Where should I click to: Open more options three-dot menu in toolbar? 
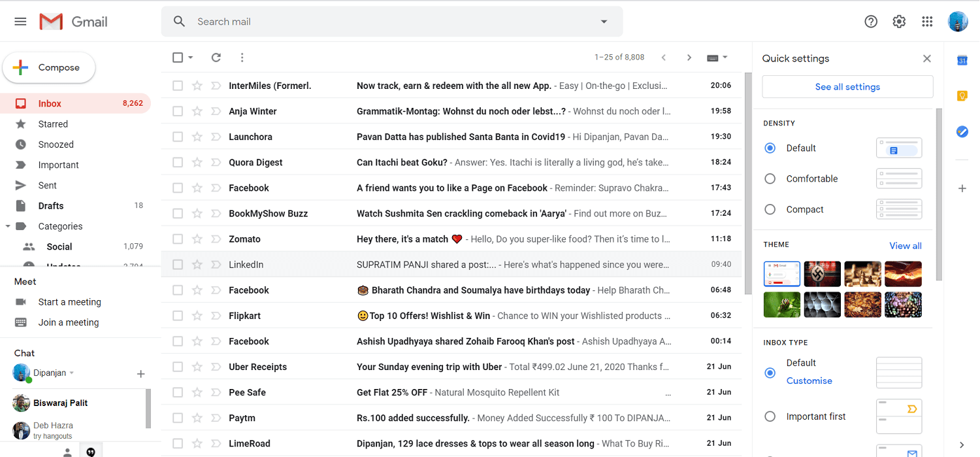(242, 58)
